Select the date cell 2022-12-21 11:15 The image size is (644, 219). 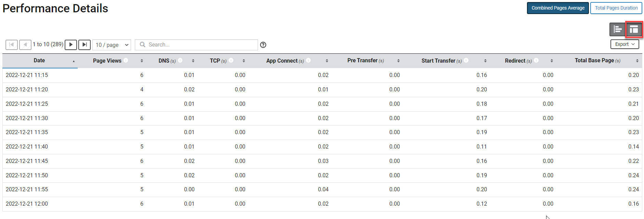[x=27, y=75]
